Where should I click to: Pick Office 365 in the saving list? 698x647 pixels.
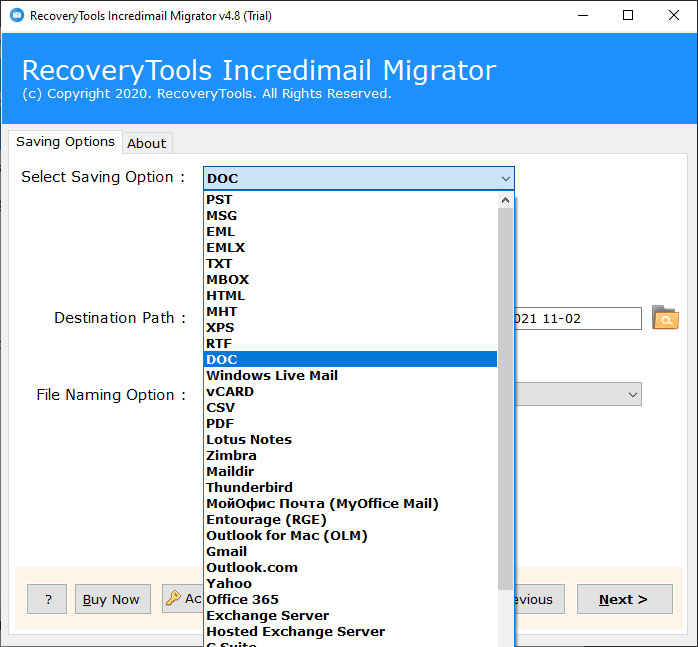(x=350, y=600)
